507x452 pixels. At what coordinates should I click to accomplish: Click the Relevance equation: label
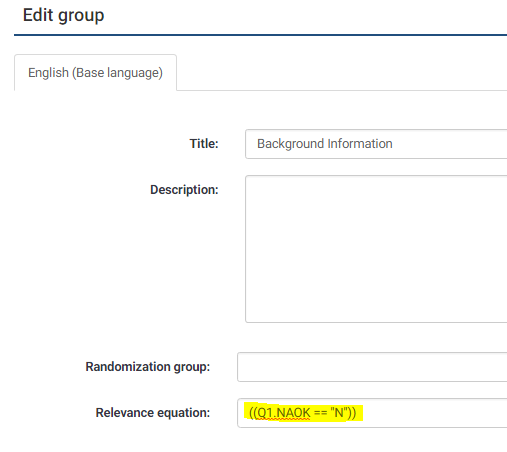point(153,413)
